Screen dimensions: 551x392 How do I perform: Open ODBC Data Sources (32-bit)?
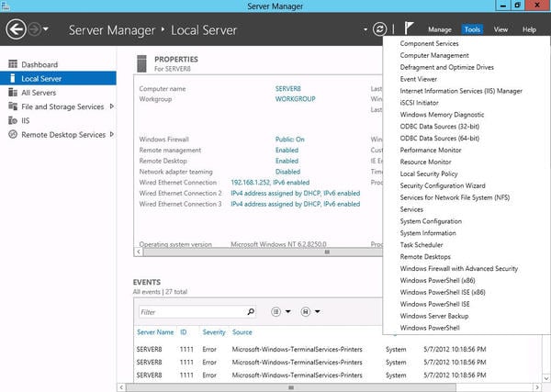click(440, 127)
